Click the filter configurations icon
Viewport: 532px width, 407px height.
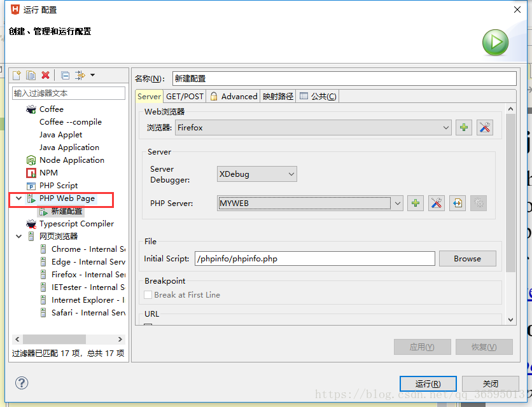(80, 75)
